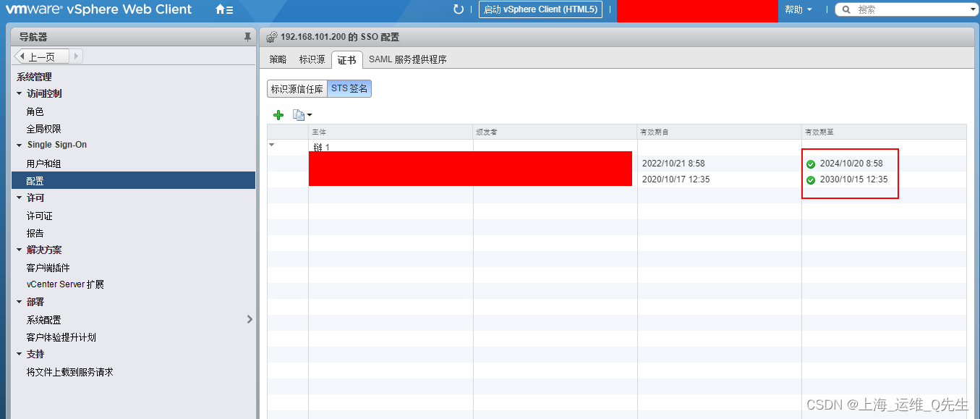Image resolution: width=980 pixels, height=419 pixels.
Task: Click the export list icon beside the plus
Action: pos(297,114)
